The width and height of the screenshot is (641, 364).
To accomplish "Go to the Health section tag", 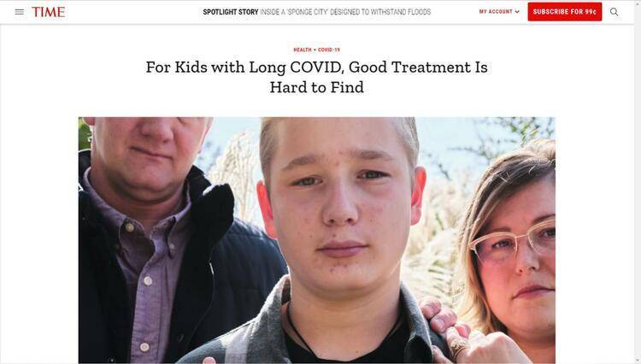I will point(303,50).
